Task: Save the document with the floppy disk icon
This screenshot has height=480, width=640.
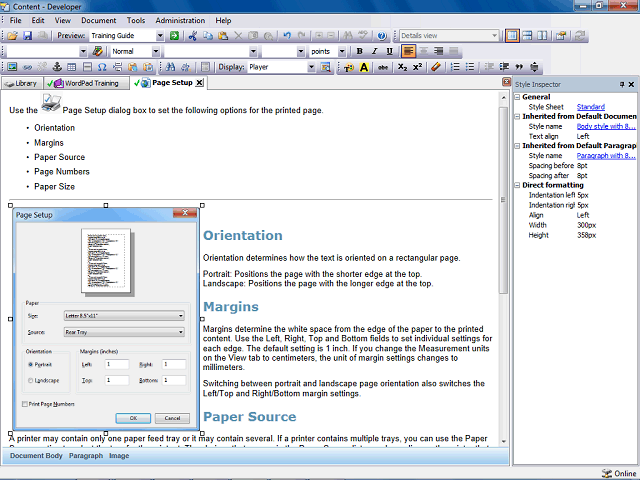Action: tap(27, 36)
